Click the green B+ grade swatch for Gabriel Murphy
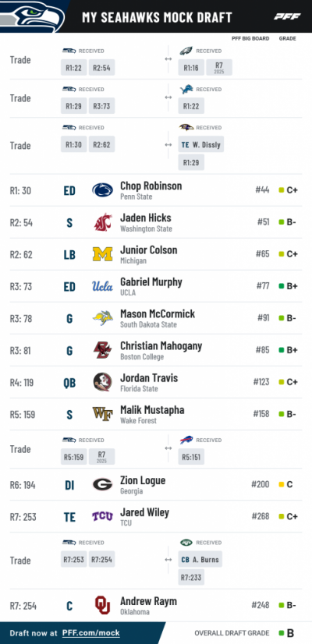The height and width of the screenshot is (644, 312). pos(282,286)
